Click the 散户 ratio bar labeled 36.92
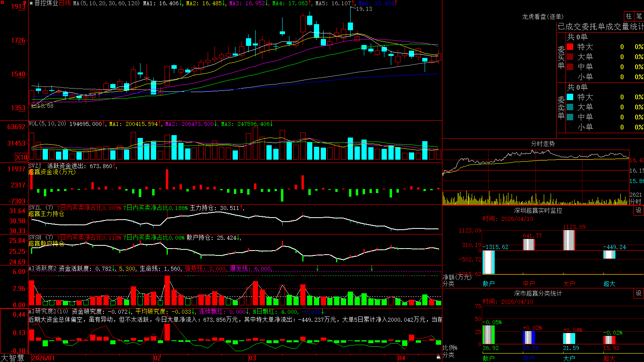This screenshot has width=644, height=362. 489,335
